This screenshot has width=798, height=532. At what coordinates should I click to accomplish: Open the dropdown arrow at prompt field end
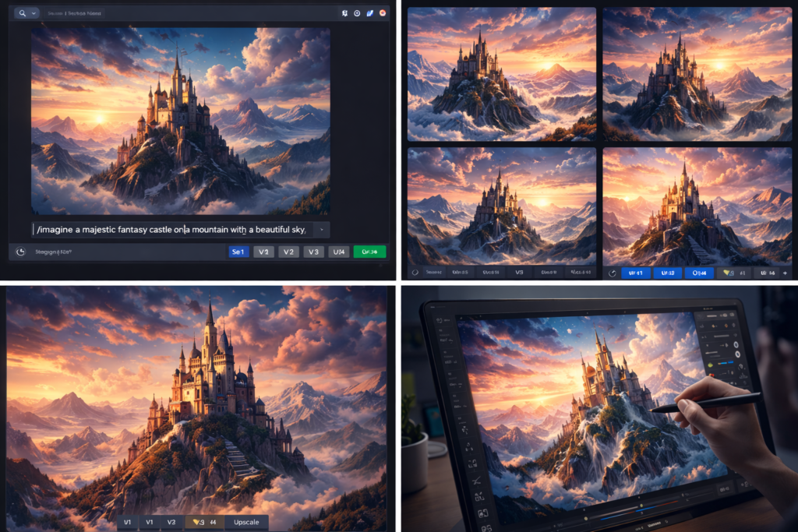[322, 230]
